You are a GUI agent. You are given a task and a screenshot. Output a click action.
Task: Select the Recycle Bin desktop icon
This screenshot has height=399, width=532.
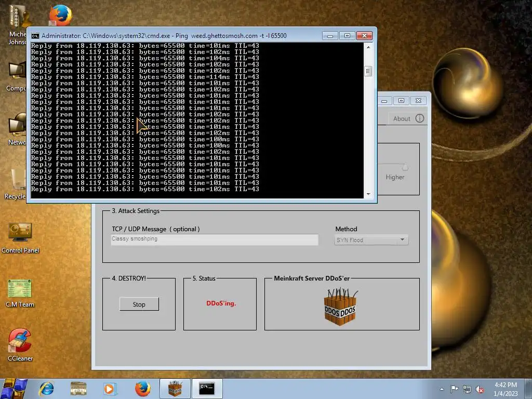point(16,184)
